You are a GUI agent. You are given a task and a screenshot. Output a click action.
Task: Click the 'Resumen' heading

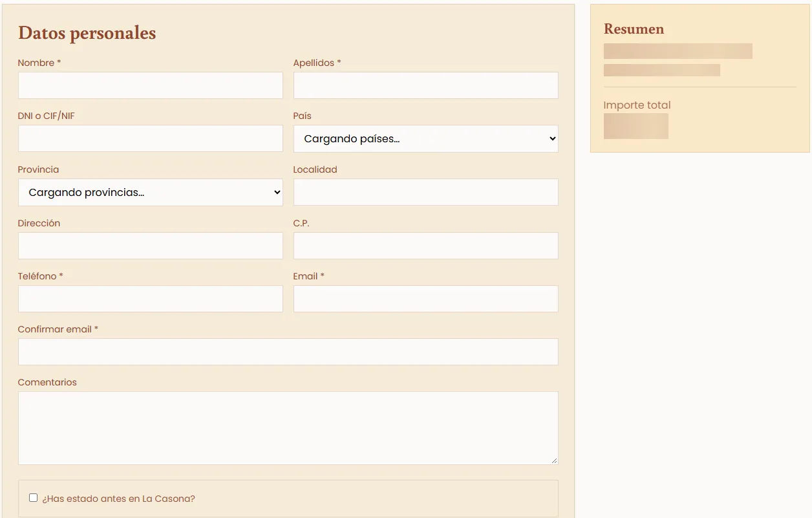(634, 29)
